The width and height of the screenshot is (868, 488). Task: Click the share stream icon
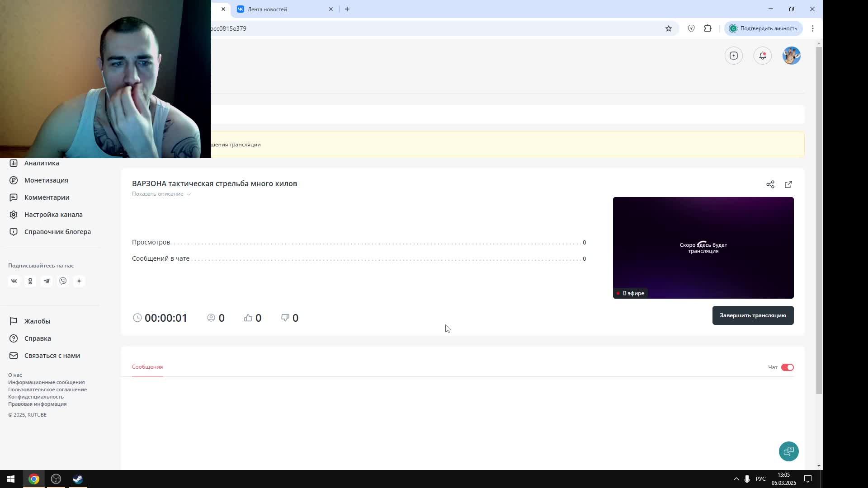pos(770,184)
